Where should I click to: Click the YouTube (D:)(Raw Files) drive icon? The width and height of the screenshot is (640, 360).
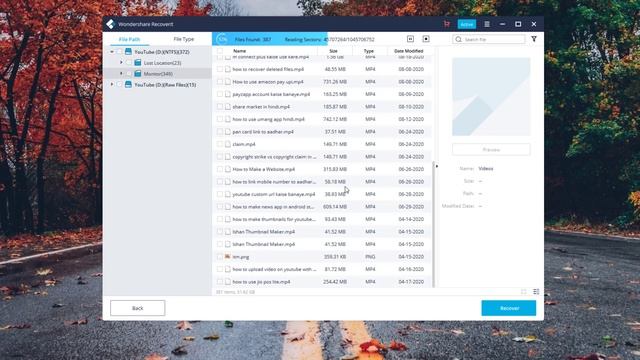[x=128, y=84]
